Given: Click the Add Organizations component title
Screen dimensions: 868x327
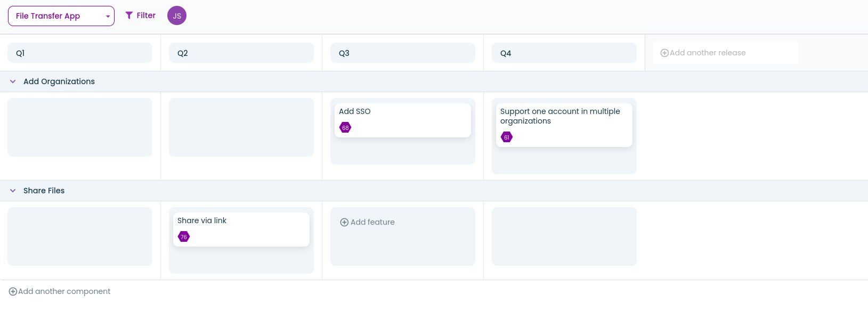Looking at the screenshot, I should click(59, 81).
